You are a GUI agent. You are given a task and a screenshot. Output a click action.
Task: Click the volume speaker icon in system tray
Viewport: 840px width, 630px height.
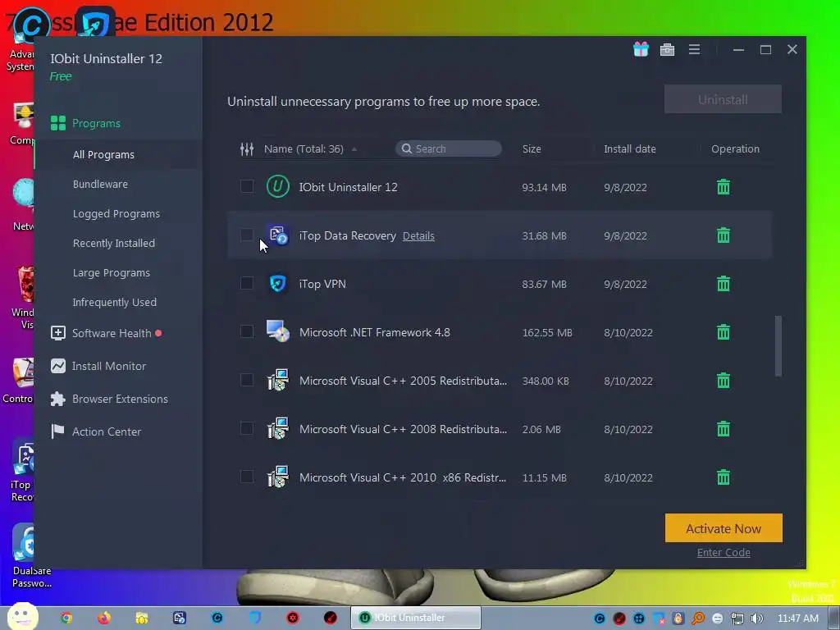point(756,619)
